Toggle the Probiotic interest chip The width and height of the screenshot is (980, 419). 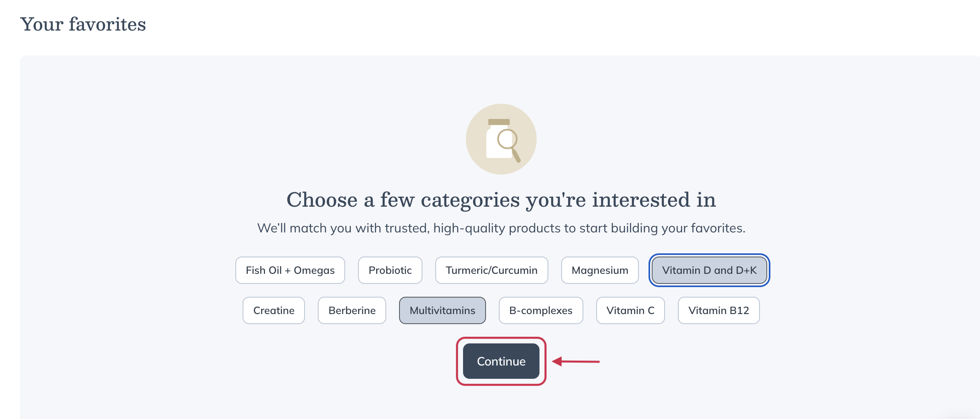(x=389, y=270)
